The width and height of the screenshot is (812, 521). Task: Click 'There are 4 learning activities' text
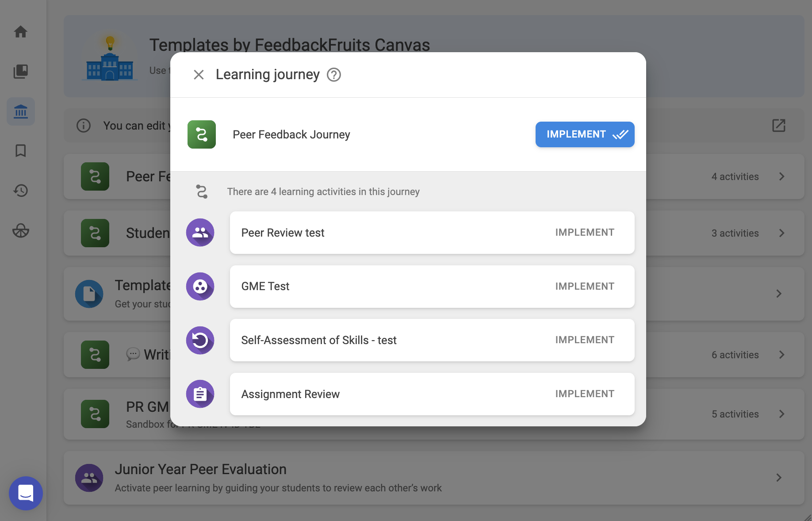pyautogui.click(x=323, y=192)
